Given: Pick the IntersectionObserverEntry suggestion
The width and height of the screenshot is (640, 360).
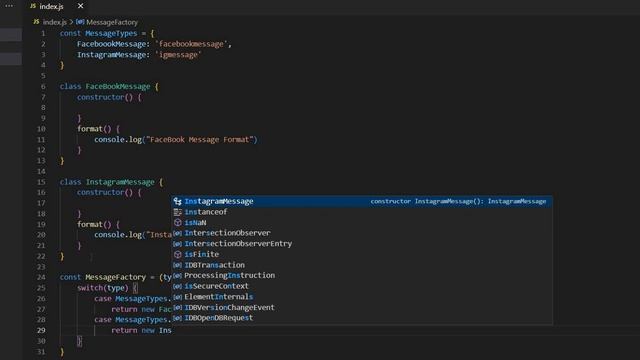Looking at the screenshot, I should coord(362,244).
